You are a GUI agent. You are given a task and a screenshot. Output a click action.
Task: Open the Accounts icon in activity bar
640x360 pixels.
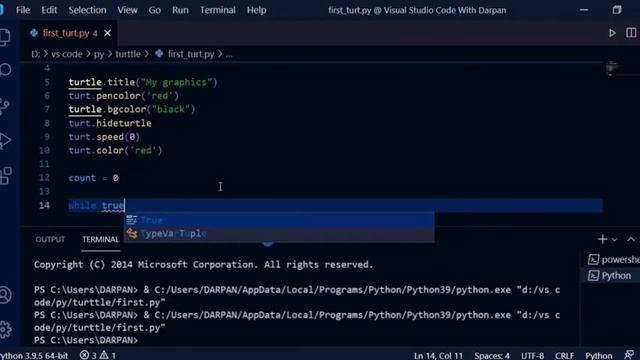(5, 295)
